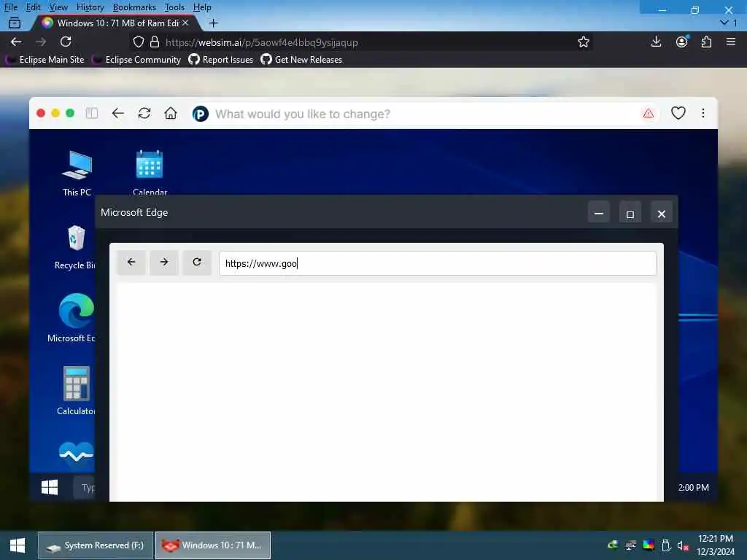
Task: Click simulated taskbar search box
Action: 85,488
